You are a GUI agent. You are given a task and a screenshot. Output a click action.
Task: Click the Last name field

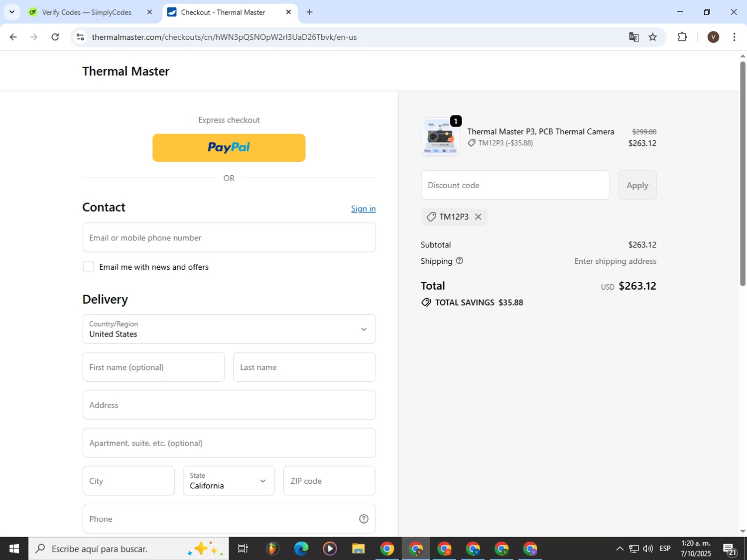point(304,367)
